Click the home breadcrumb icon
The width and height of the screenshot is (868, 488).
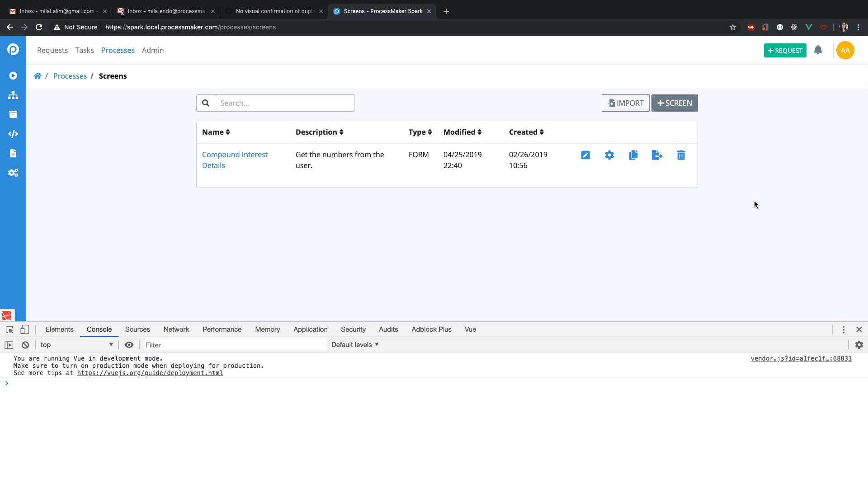click(x=38, y=76)
